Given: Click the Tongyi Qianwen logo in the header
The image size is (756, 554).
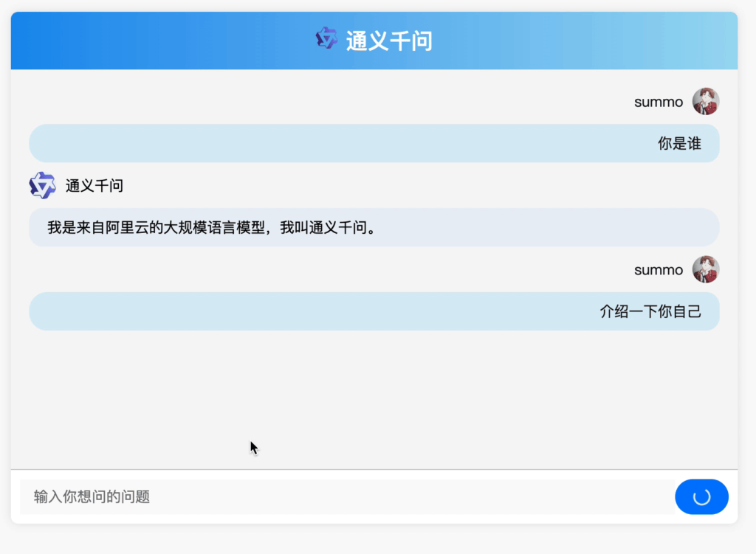Looking at the screenshot, I should pos(326,39).
